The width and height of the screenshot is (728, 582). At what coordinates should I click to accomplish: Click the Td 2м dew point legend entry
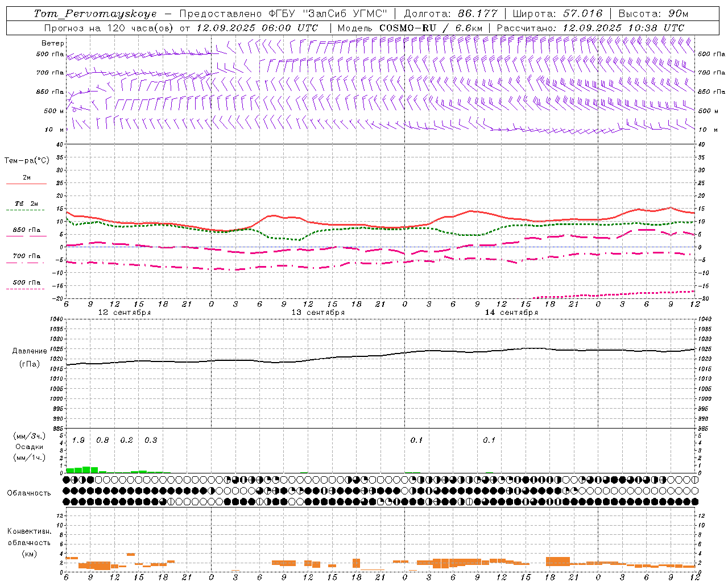tap(27, 203)
